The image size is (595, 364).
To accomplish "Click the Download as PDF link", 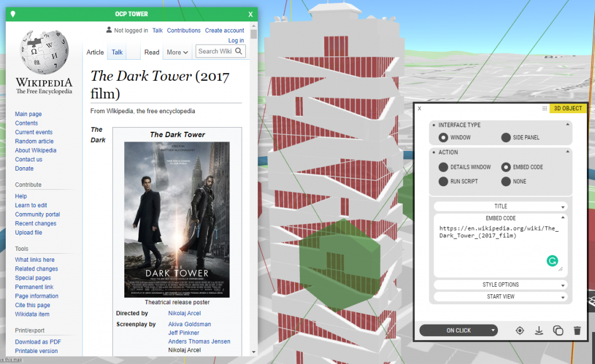I will [x=38, y=341].
